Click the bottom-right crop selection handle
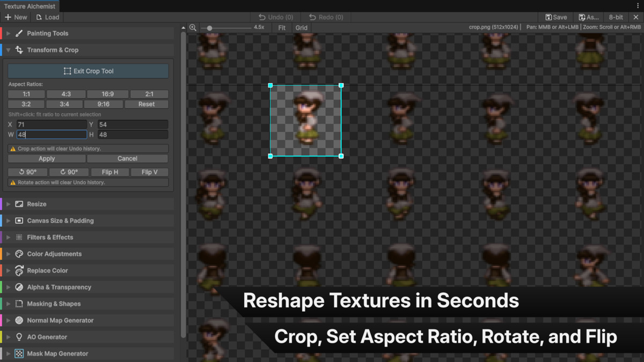Viewport: 644px width, 362px height. coord(341,156)
